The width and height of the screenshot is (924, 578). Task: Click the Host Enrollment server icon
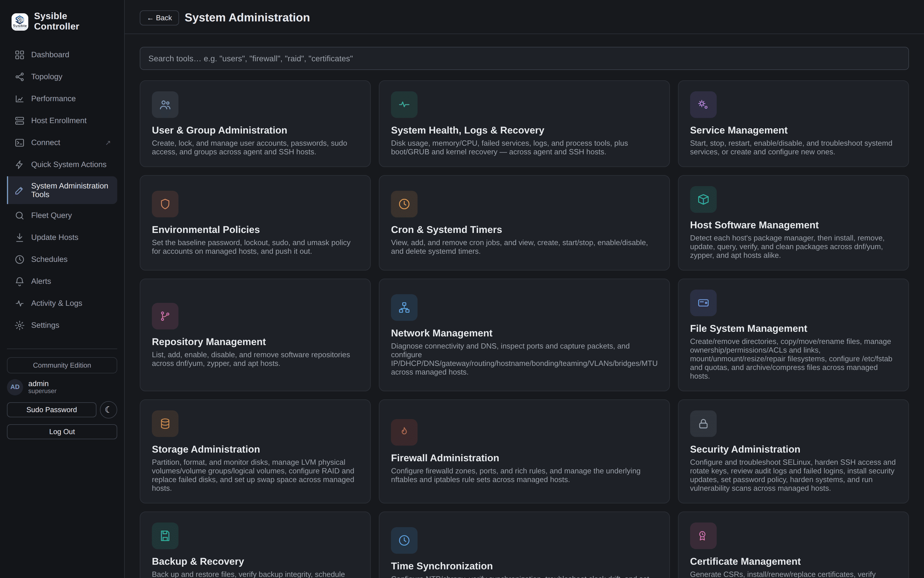19,121
